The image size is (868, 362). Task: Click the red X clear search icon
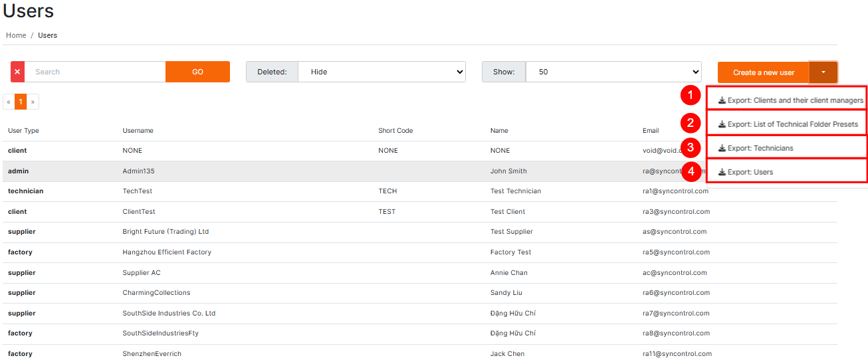pyautogui.click(x=17, y=72)
